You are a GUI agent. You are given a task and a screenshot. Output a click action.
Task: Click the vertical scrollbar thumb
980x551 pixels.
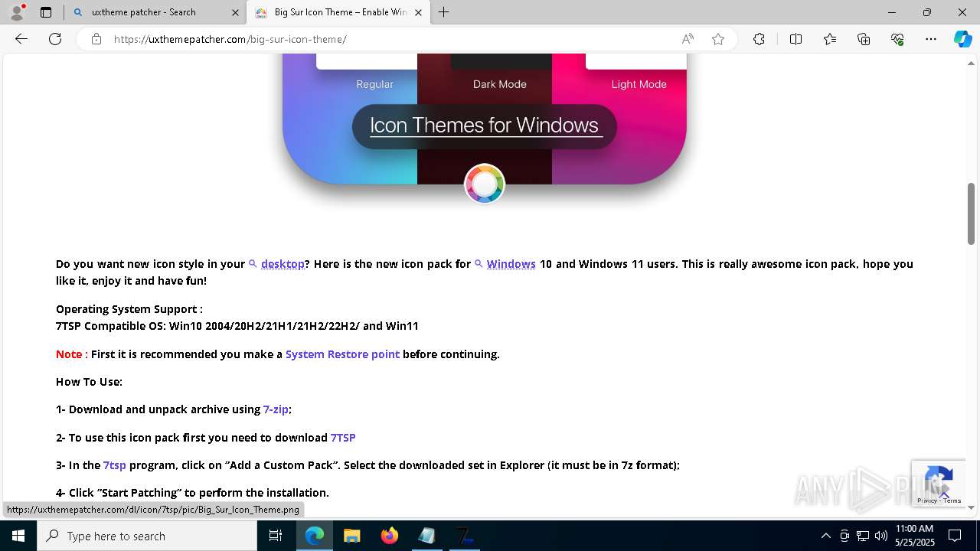point(971,214)
